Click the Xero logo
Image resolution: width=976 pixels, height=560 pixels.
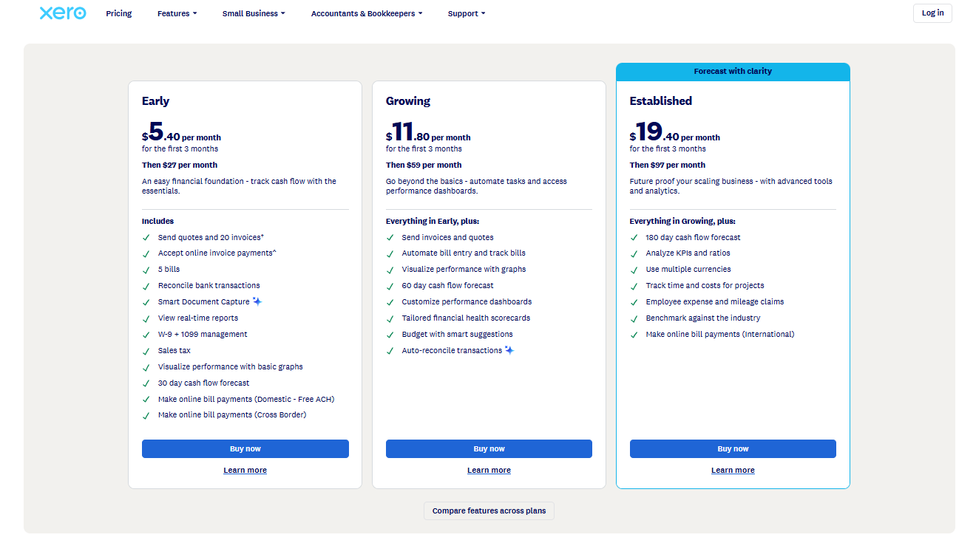click(63, 13)
